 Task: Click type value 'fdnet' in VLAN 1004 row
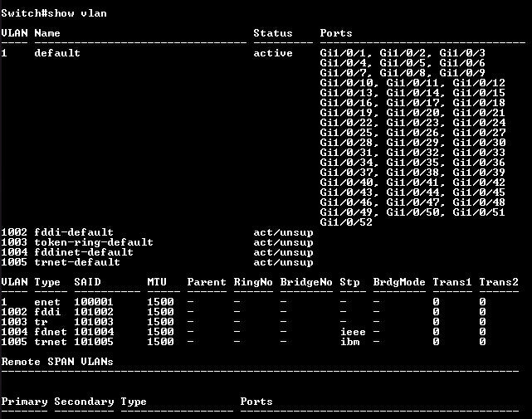pos(51,332)
